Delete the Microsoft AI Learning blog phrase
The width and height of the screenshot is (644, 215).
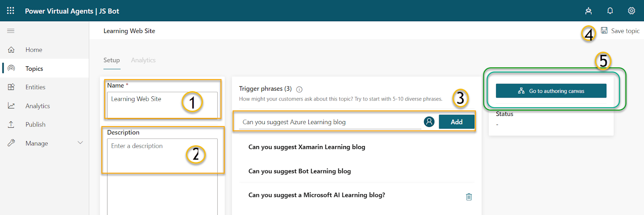tap(469, 197)
